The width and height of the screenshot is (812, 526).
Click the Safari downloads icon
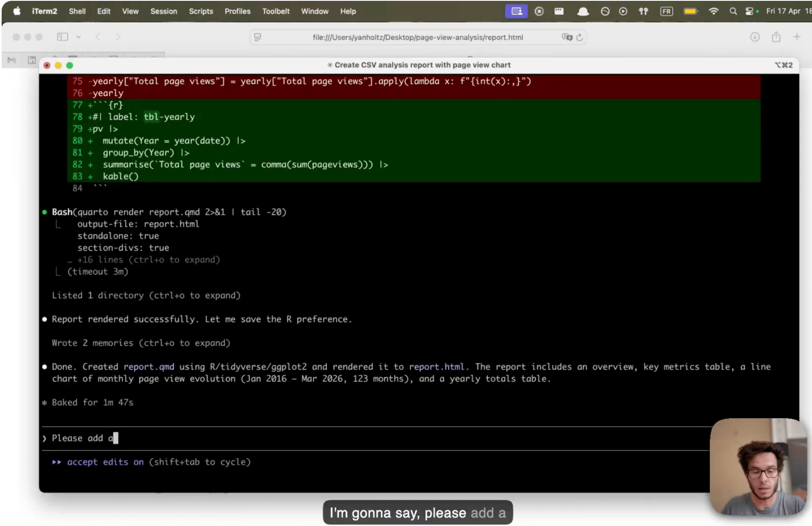[755, 37]
